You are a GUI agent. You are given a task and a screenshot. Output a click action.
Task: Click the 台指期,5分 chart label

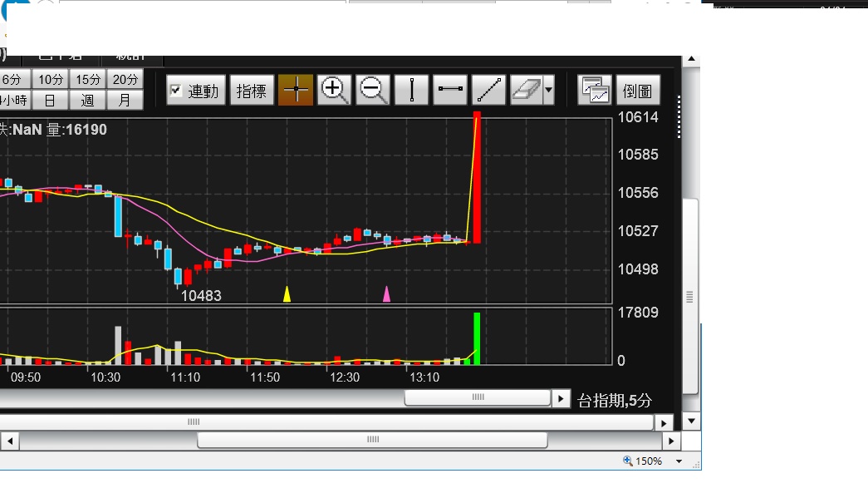(x=615, y=401)
